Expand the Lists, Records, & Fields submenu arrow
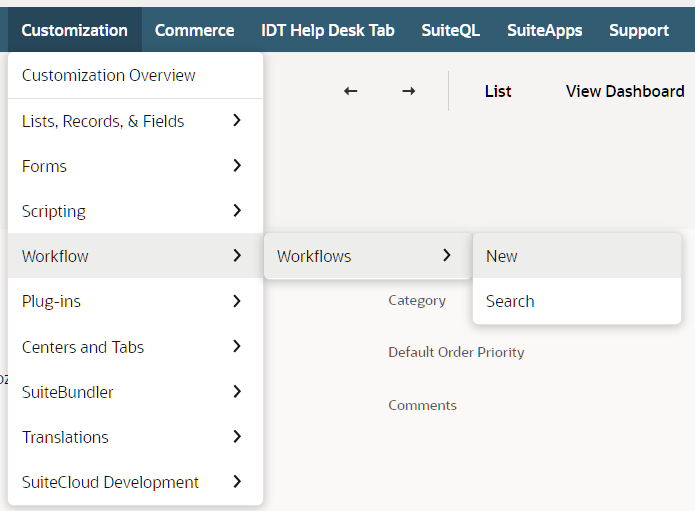 coord(237,121)
